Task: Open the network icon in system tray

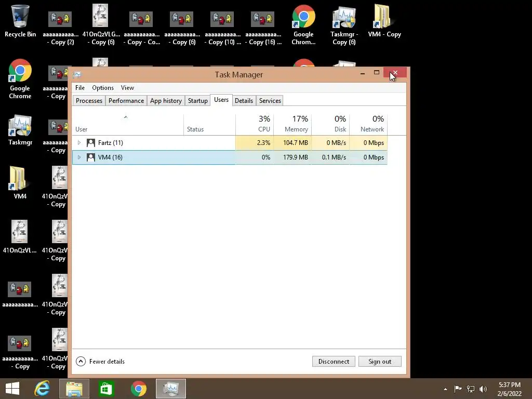Action: point(471,389)
